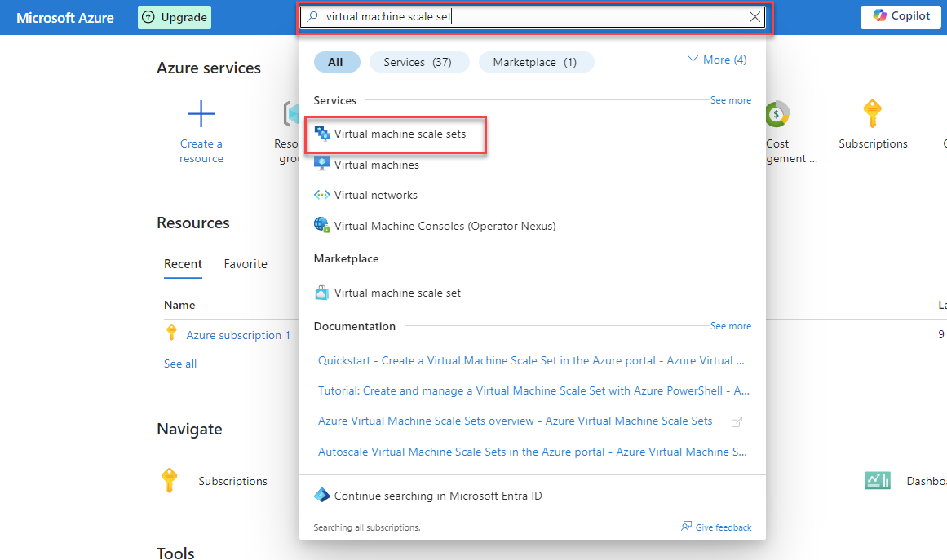Screen dimensions: 947x560
Task: Expand the More (4) filter dropdown
Action: [x=717, y=60]
